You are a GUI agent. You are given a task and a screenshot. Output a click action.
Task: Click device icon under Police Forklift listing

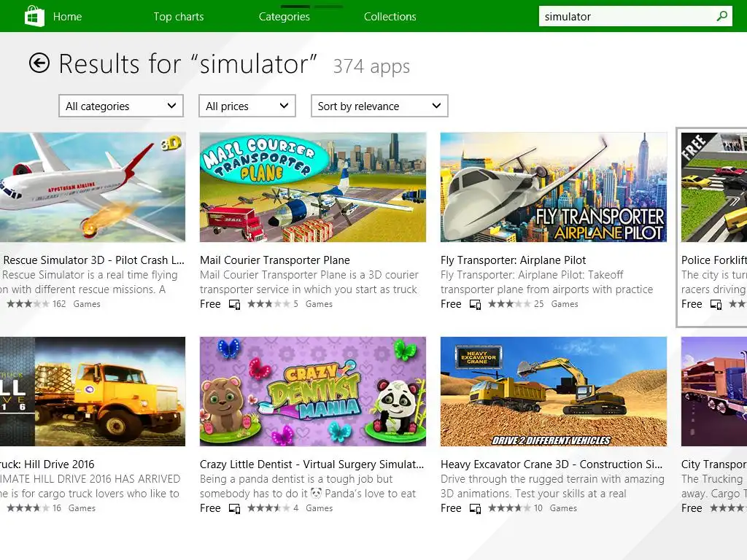[x=716, y=304]
